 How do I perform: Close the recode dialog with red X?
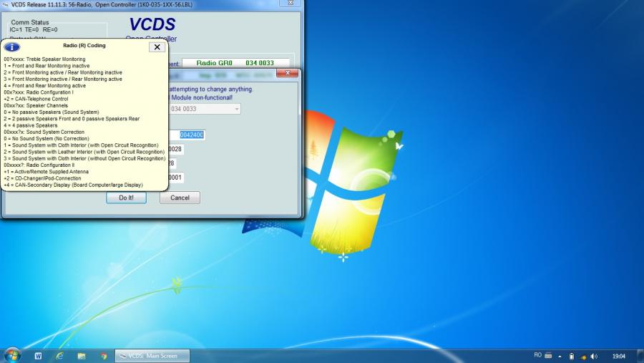(x=287, y=73)
